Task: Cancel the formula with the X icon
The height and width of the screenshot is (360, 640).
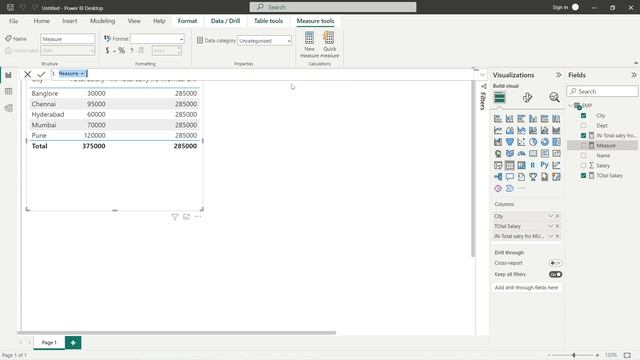Action: pyautogui.click(x=27, y=74)
